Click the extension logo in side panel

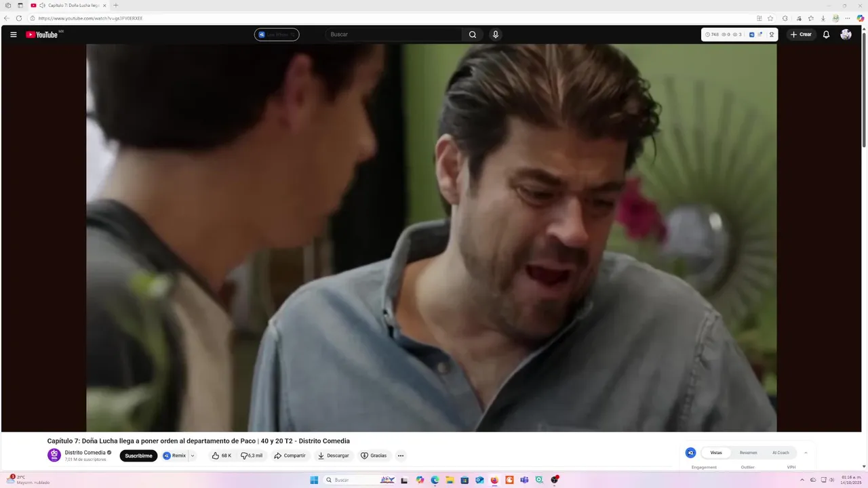pos(690,453)
